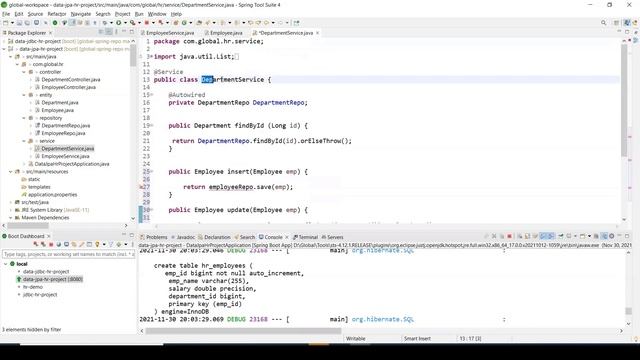
Task: Click the Save toolbar icon
Action: (19, 23)
